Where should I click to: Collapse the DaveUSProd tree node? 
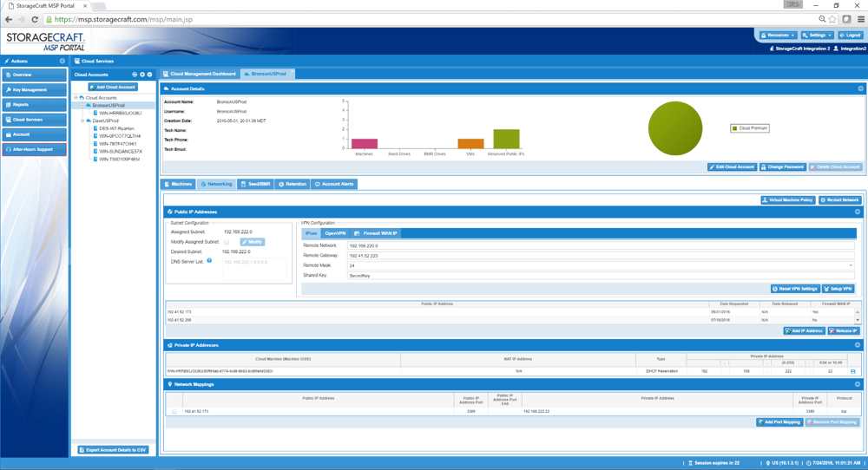coord(82,121)
